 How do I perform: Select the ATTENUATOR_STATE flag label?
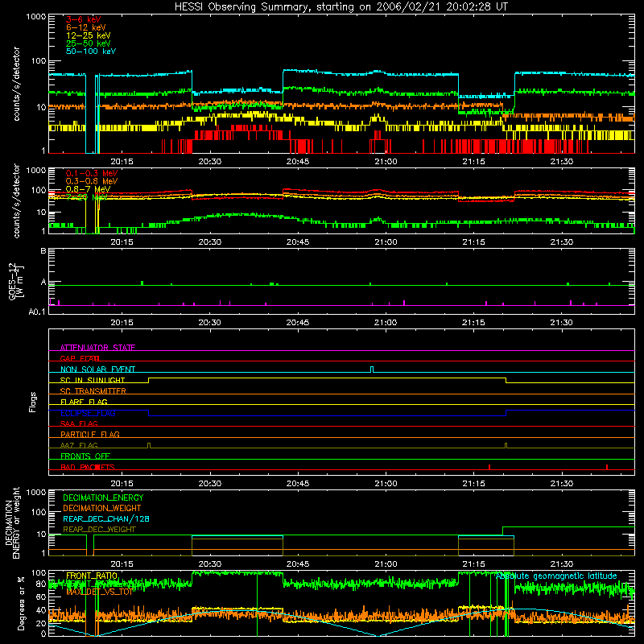coord(97,348)
